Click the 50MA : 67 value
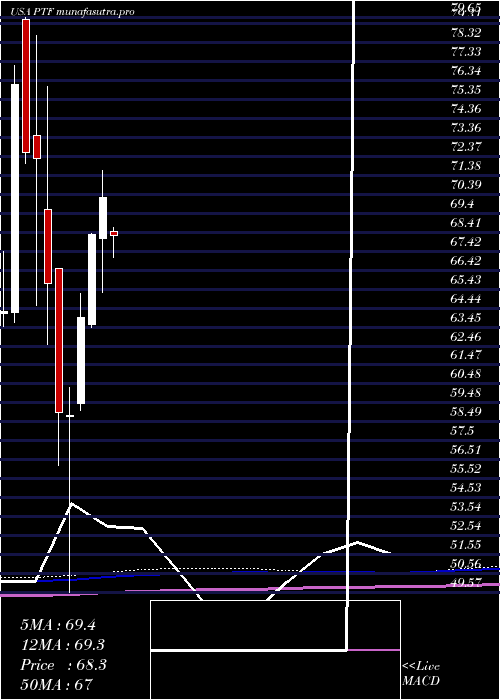Viewport: 500px width, 700px height. click(x=56, y=684)
